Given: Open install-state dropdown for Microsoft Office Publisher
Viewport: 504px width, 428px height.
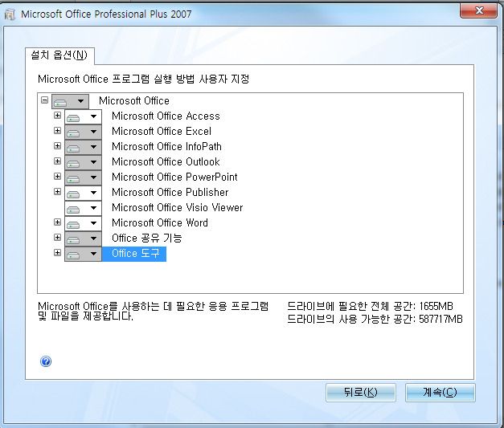Looking at the screenshot, I should (x=84, y=193).
